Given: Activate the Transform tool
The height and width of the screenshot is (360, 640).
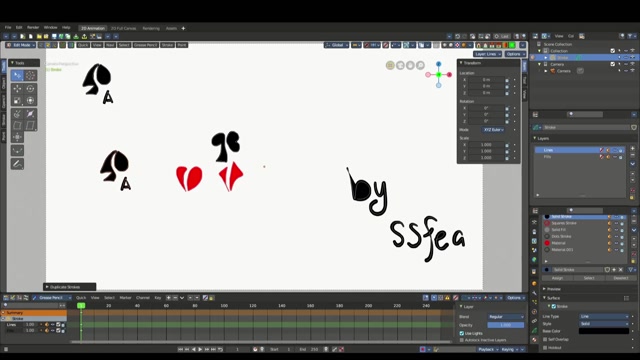Looking at the screenshot, I should point(30,100).
